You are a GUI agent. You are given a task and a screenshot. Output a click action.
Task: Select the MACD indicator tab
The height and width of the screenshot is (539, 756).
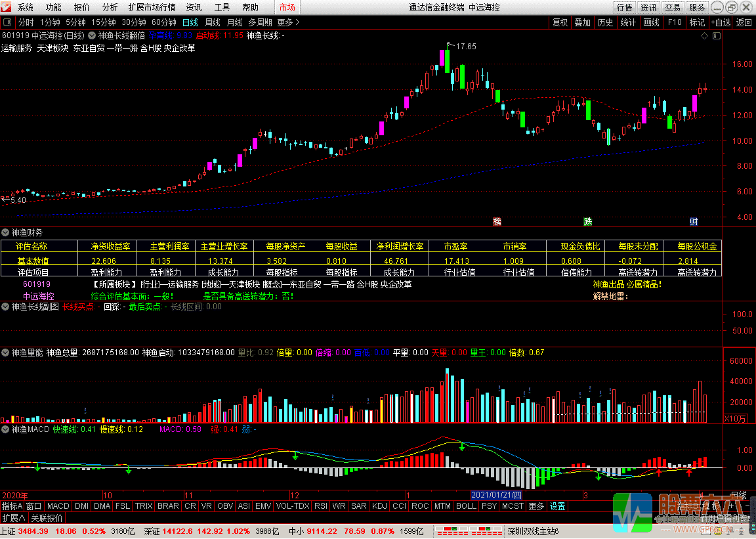pyautogui.click(x=58, y=506)
